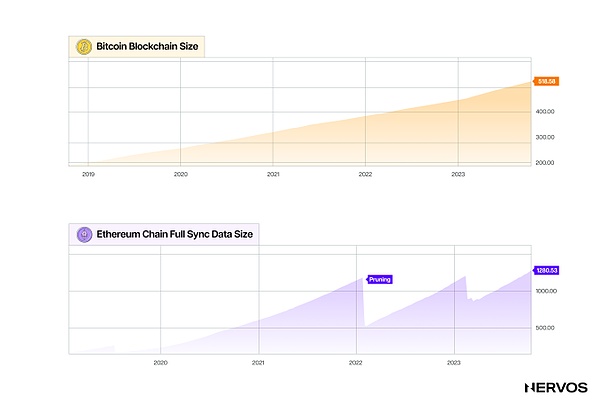This screenshot has height=405, width=600.
Task: Click the purple Ethereum icon
Action: coord(84,234)
